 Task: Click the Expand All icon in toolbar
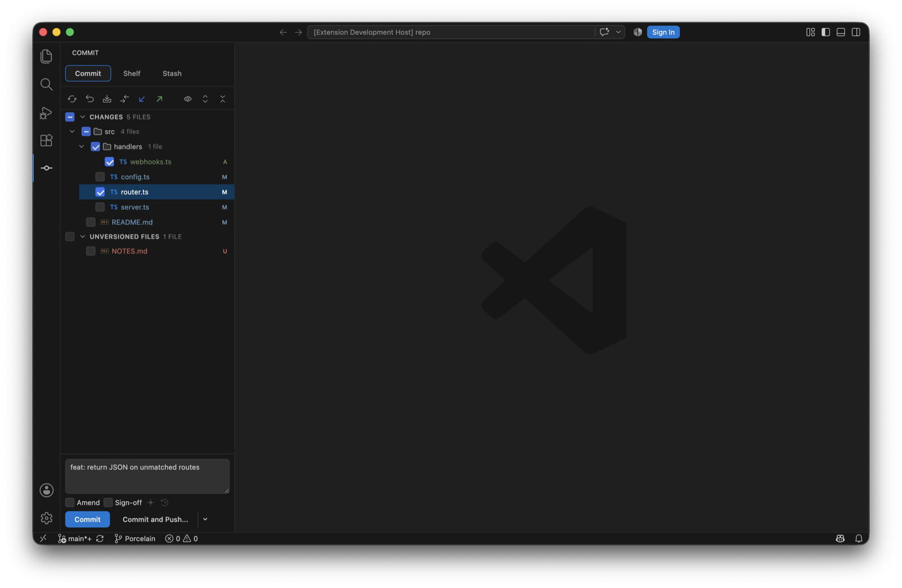[205, 99]
